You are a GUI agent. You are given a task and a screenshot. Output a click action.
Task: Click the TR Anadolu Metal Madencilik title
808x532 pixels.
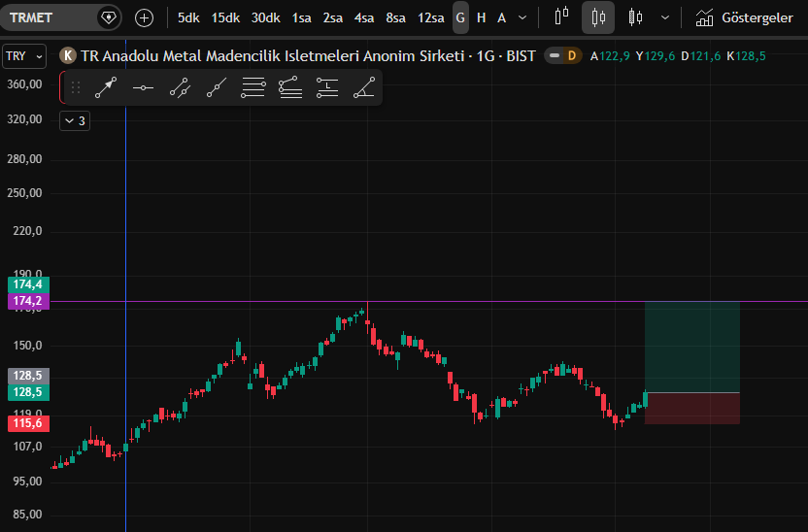click(272, 55)
